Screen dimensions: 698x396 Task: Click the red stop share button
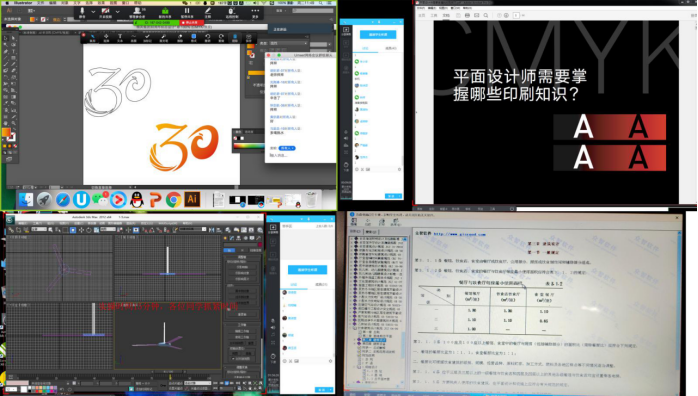tap(191, 22)
